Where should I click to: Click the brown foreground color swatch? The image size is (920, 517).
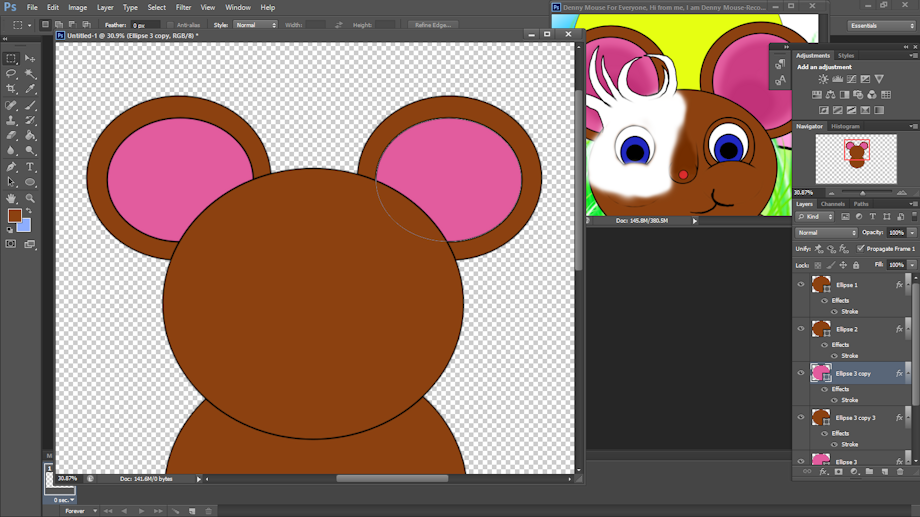(15, 215)
